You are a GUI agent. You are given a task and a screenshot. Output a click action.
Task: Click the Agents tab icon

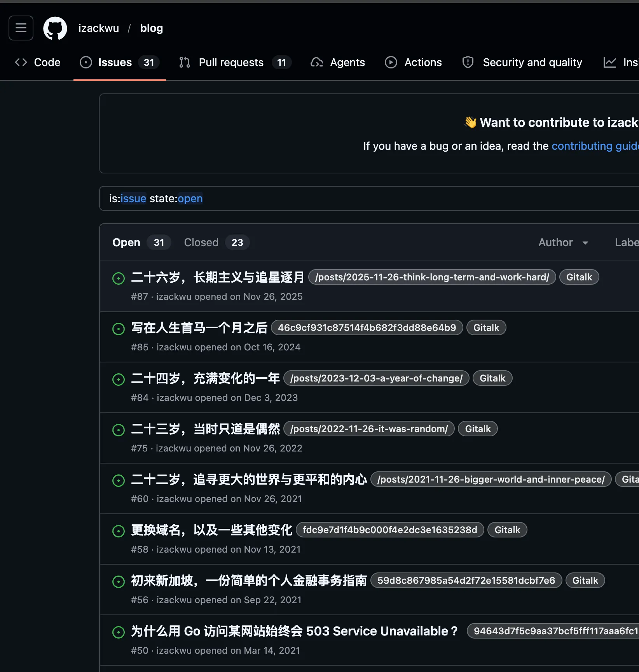click(x=317, y=62)
